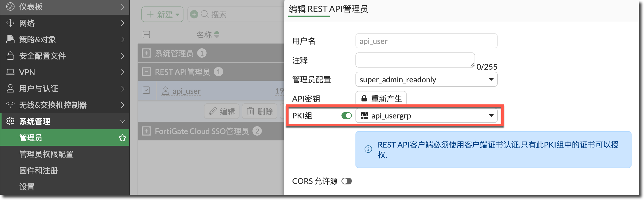This screenshot has height=200, width=644.
Task: Open the PKI组 api_usergrp dropdown
Action: (426, 116)
